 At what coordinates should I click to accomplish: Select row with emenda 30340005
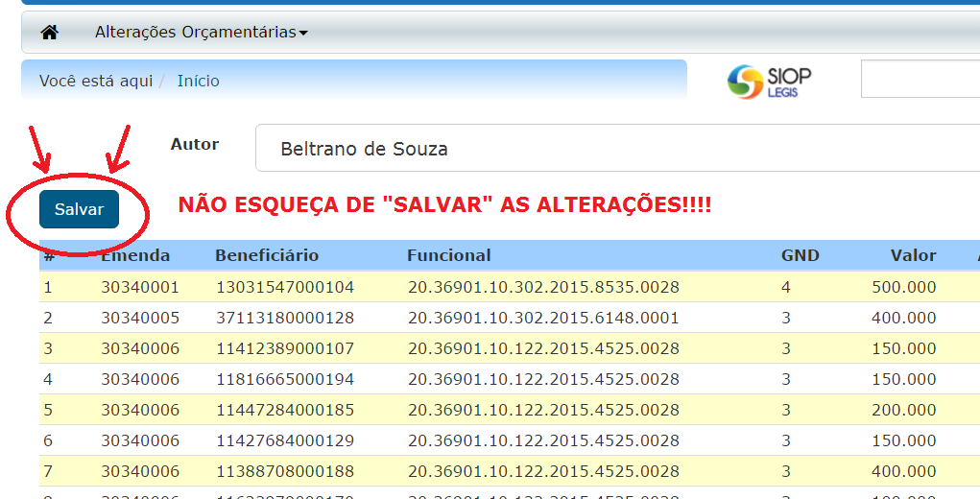140,318
